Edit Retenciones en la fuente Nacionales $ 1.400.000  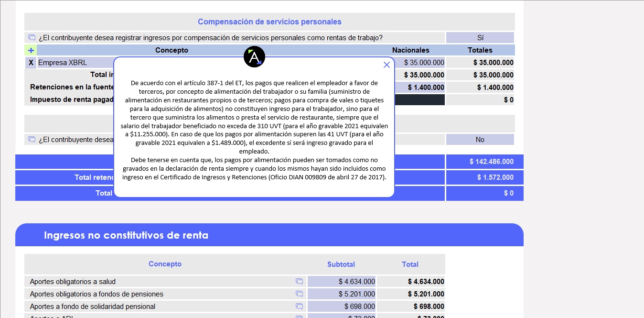(x=420, y=88)
